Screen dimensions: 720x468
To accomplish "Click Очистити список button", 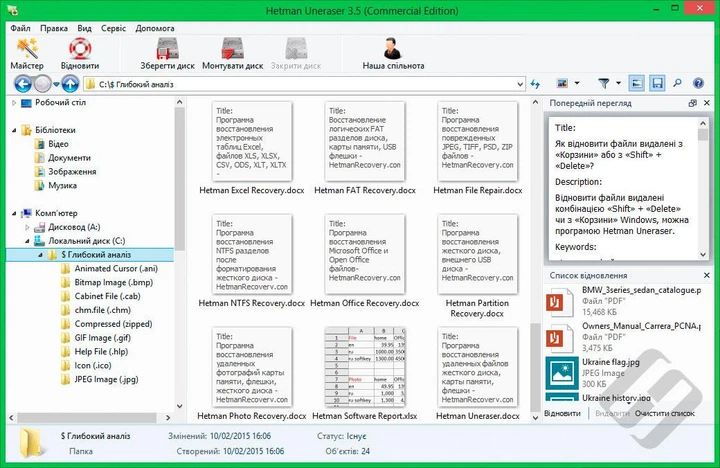I will pyautogui.click(x=664, y=412).
